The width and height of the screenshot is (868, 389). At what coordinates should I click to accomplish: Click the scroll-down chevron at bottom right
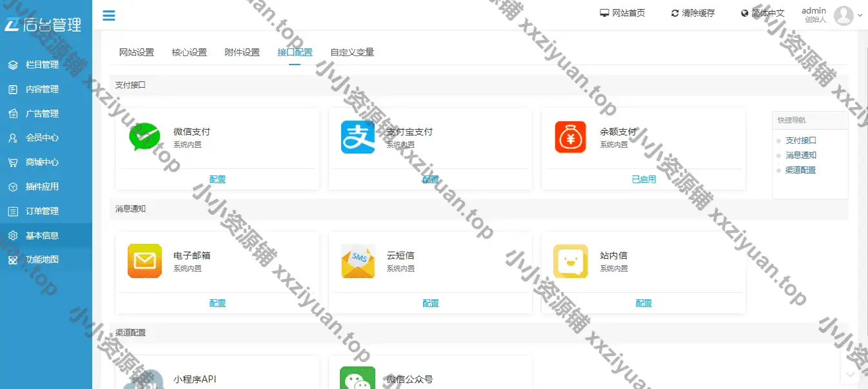pyautogui.click(x=850, y=374)
